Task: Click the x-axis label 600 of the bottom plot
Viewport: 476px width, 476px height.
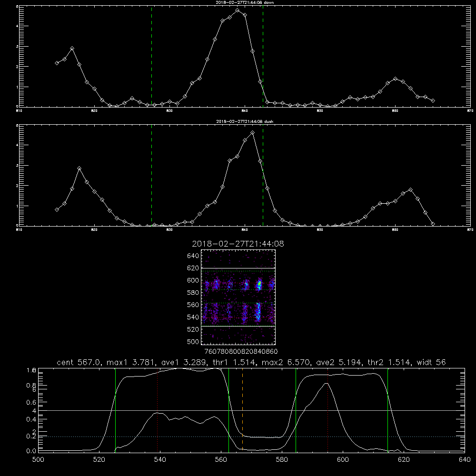Action: click(x=343, y=459)
